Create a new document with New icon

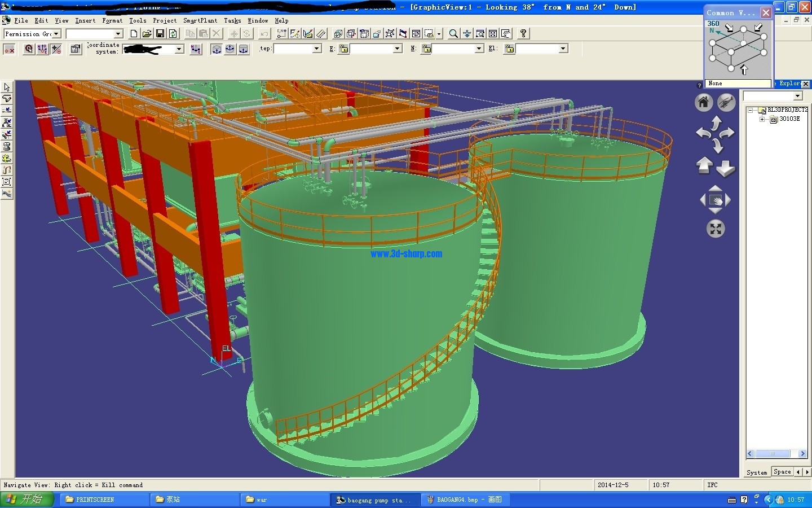click(x=134, y=34)
